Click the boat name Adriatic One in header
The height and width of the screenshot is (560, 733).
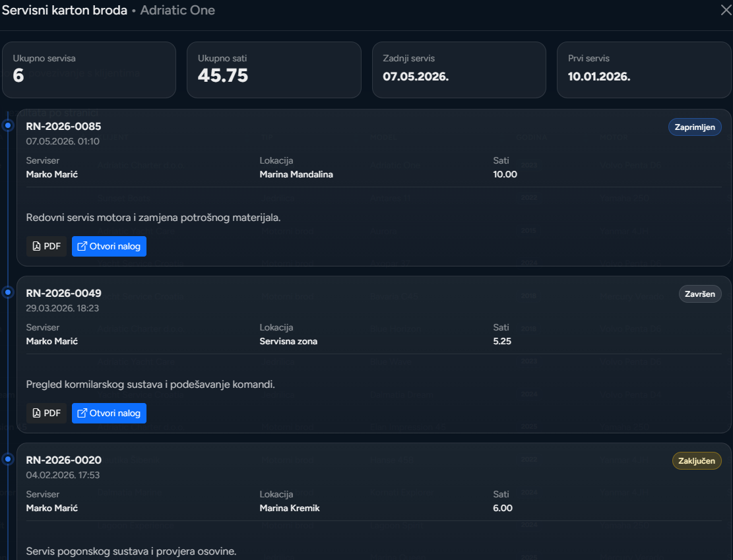[177, 11]
